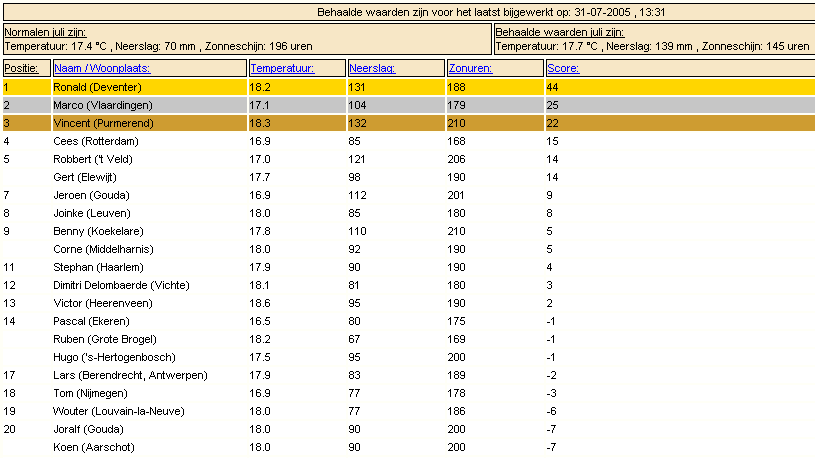Viewport: 815px width, 458px height.
Task: Click the Behaalde waarden juli zijn heading
Action: (x=560, y=32)
